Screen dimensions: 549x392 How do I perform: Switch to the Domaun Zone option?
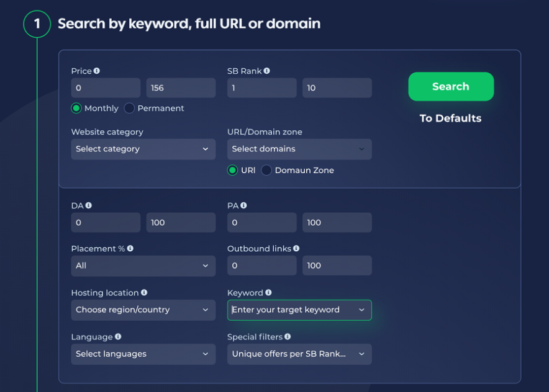[x=266, y=170]
